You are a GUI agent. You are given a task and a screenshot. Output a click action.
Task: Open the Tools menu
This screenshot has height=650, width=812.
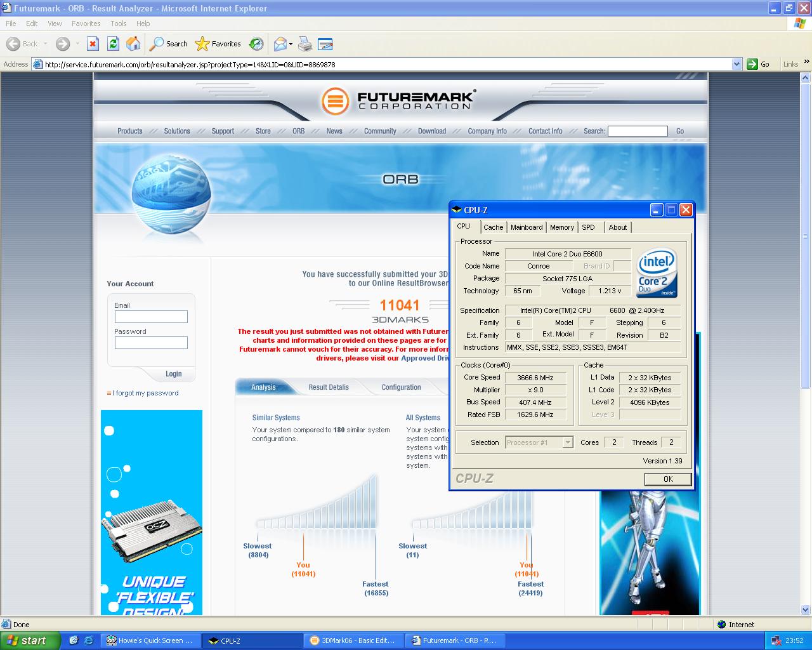pyautogui.click(x=118, y=23)
